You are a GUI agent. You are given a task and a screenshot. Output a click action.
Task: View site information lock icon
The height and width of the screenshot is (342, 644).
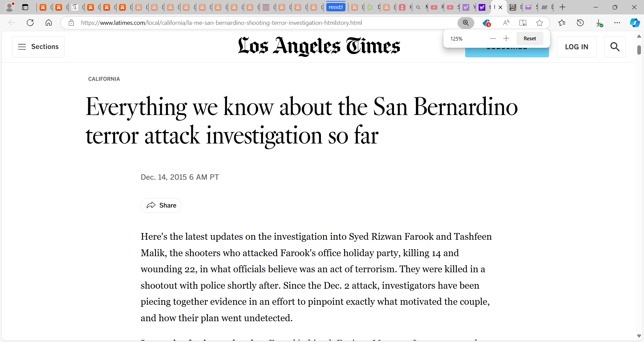(71, 23)
